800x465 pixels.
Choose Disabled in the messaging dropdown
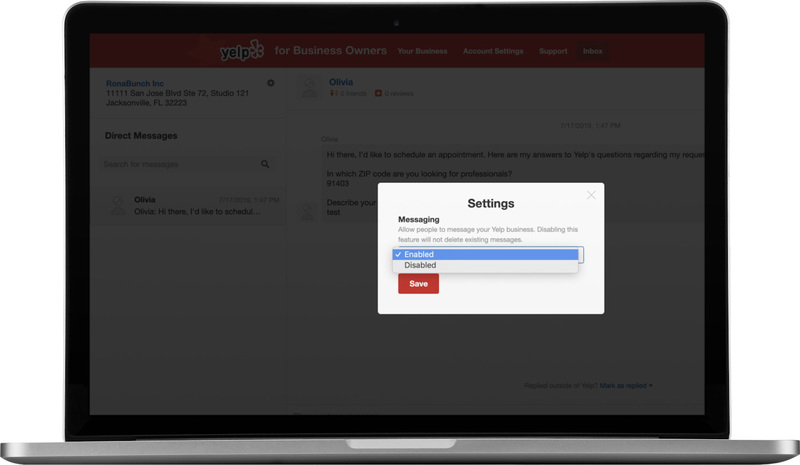pos(485,265)
